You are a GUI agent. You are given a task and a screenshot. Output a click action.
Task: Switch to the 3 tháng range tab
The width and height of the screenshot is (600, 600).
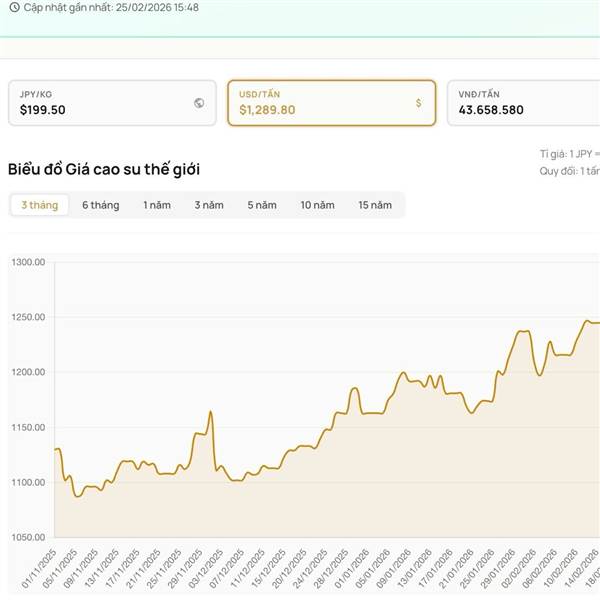(x=40, y=205)
